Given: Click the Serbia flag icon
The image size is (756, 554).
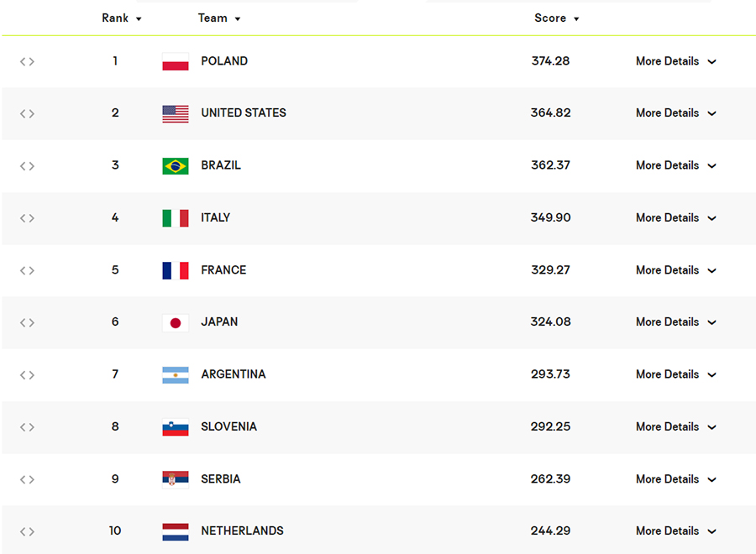Looking at the screenshot, I should tap(176, 480).
